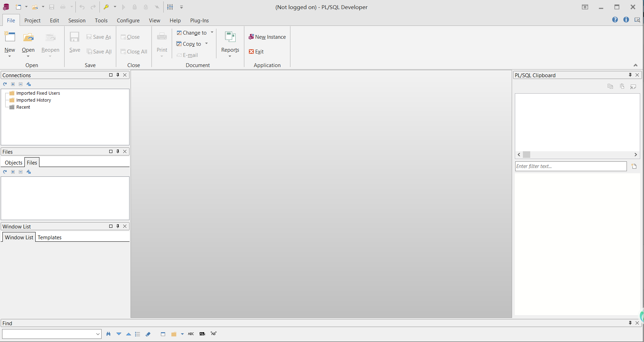
Task: Toggle pin on the Connections panel
Action: pos(118,75)
